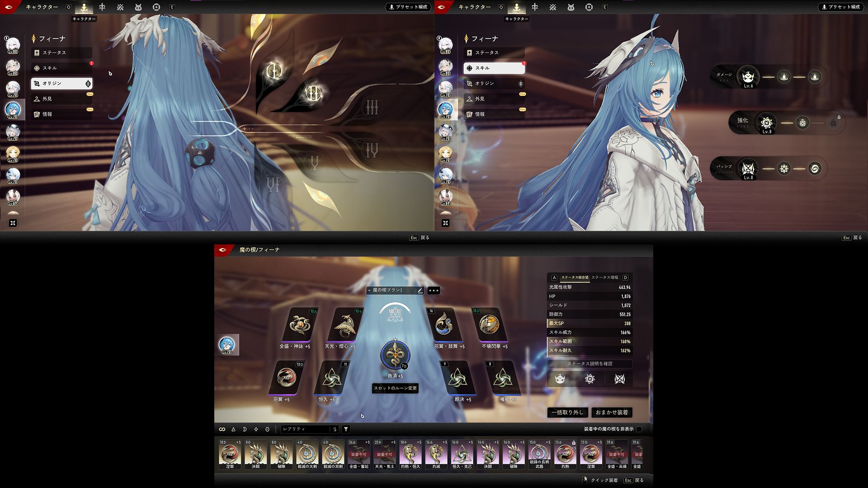Click the 不壊閃華+5 wedge slot

tap(489, 325)
